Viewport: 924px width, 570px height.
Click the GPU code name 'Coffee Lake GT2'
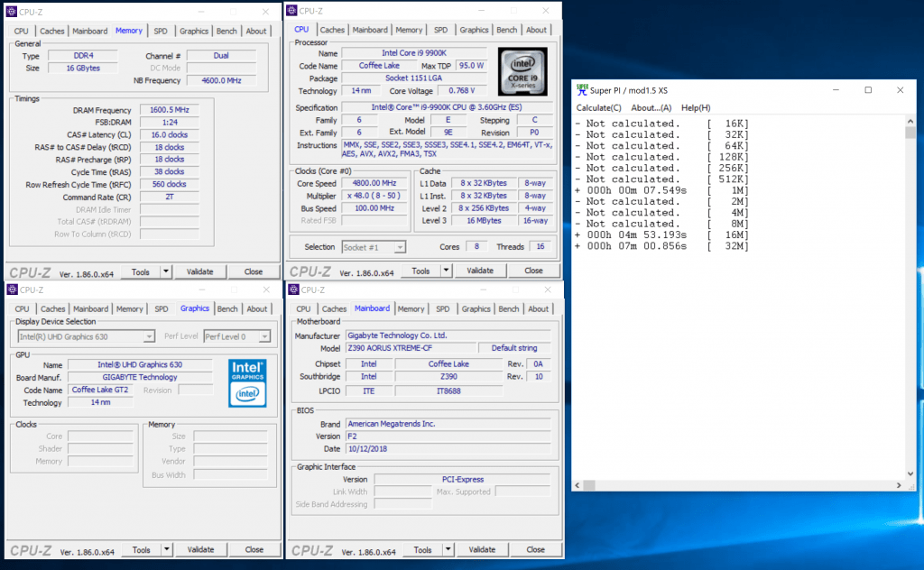click(x=100, y=390)
